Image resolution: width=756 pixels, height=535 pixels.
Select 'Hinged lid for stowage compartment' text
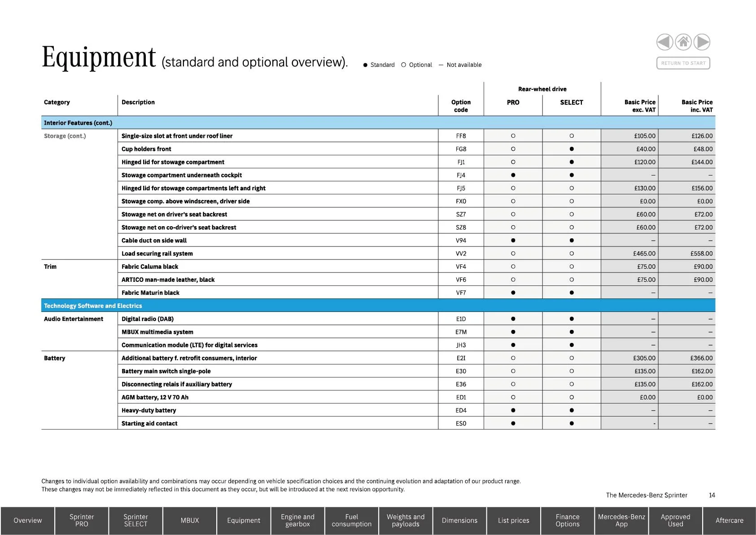click(x=173, y=162)
